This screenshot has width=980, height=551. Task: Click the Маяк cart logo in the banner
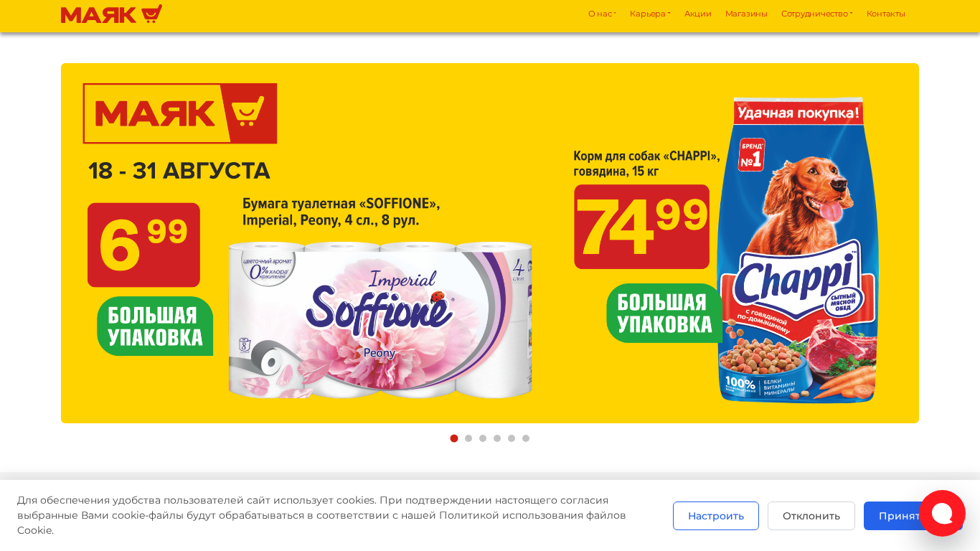point(180,113)
